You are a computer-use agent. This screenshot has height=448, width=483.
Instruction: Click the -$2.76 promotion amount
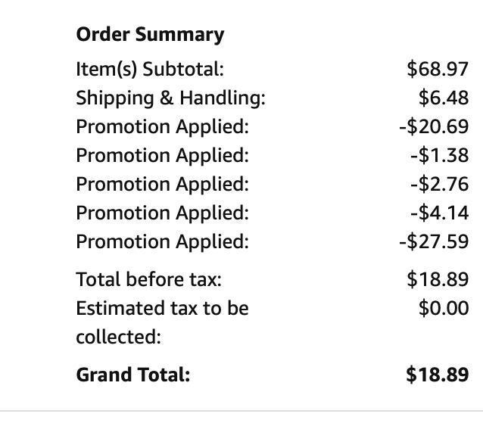[x=440, y=184]
